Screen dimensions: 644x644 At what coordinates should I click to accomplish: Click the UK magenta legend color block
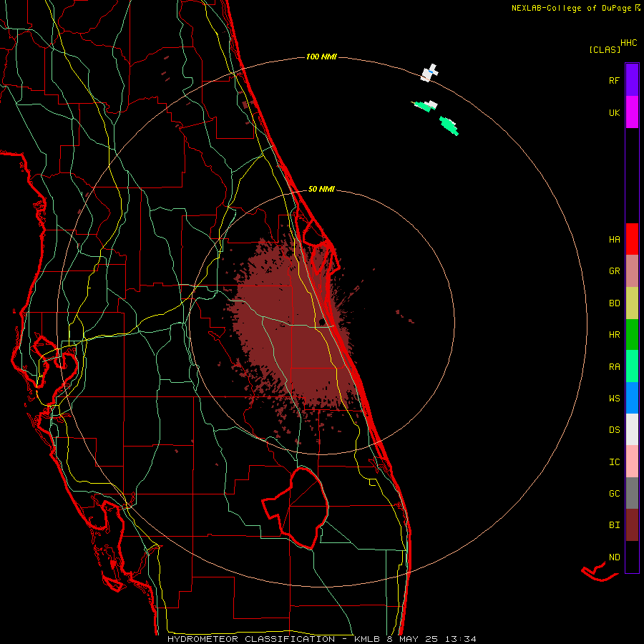click(632, 112)
